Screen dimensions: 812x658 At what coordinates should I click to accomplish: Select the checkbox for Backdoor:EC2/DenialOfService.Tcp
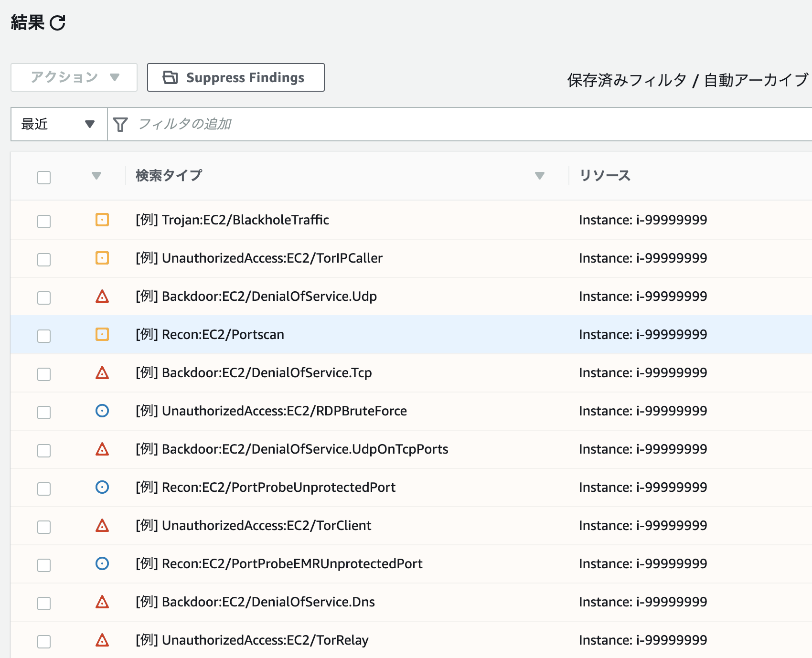[44, 374]
